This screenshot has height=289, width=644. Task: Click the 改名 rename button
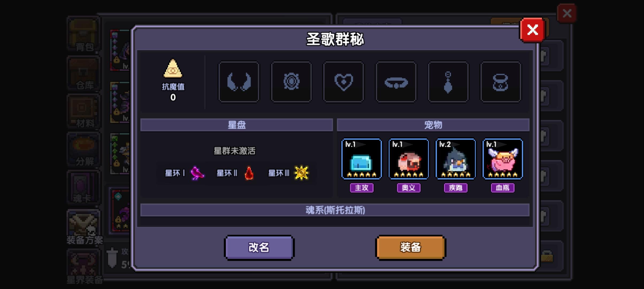(259, 248)
